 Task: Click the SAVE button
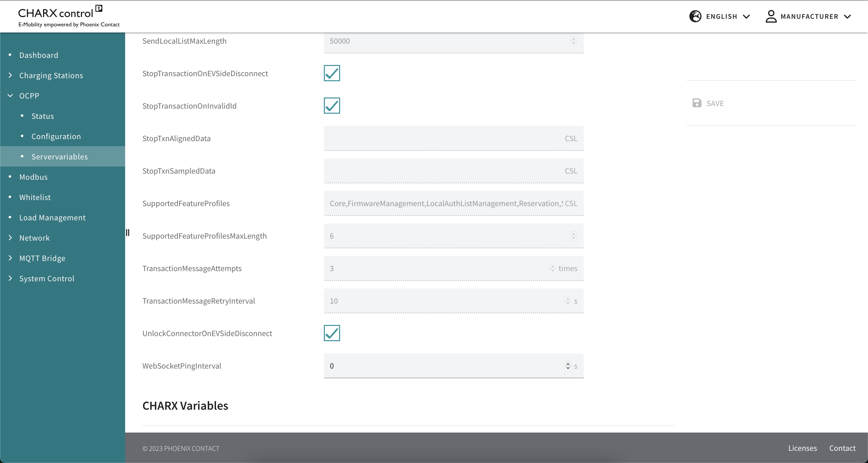[708, 103]
